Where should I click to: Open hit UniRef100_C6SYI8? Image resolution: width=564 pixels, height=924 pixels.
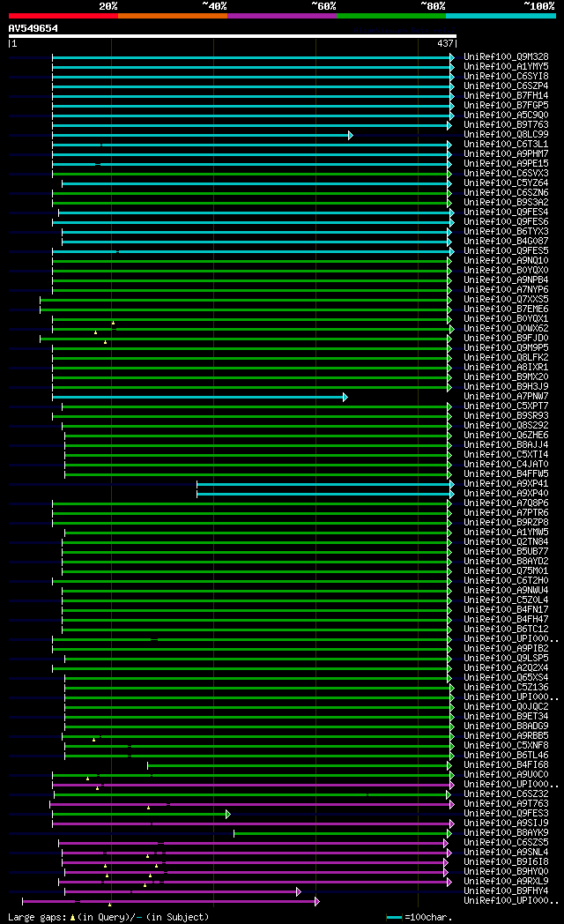[506, 77]
